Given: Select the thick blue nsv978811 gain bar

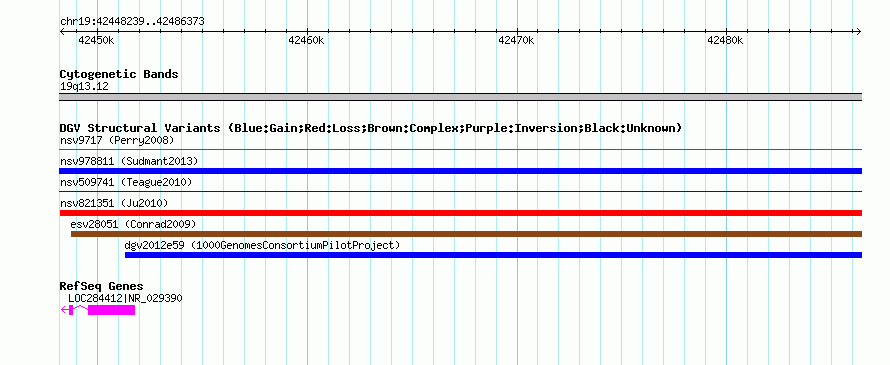Looking at the screenshot, I should (460, 171).
